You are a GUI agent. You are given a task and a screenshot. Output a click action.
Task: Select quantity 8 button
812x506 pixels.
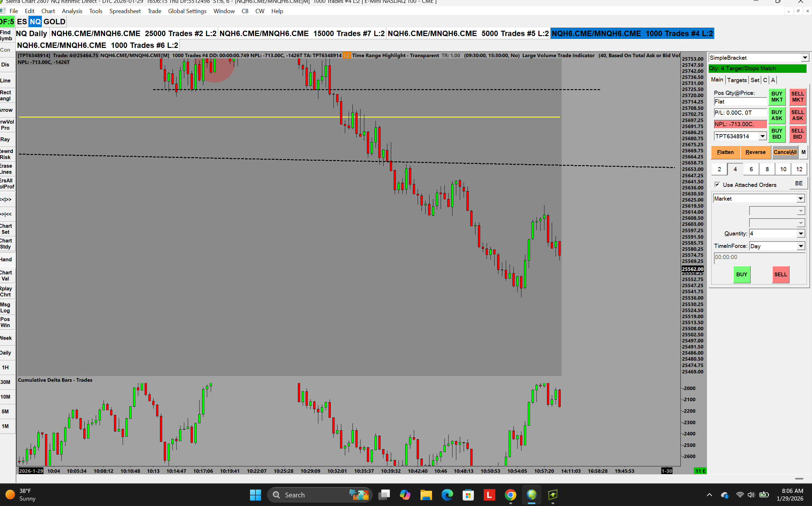(x=767, y=169)
